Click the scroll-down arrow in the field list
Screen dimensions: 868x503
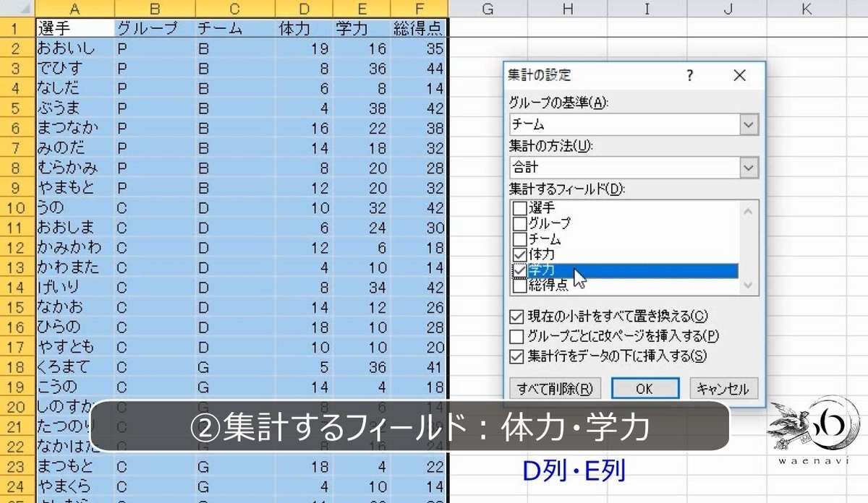click(x=746, y=284)
